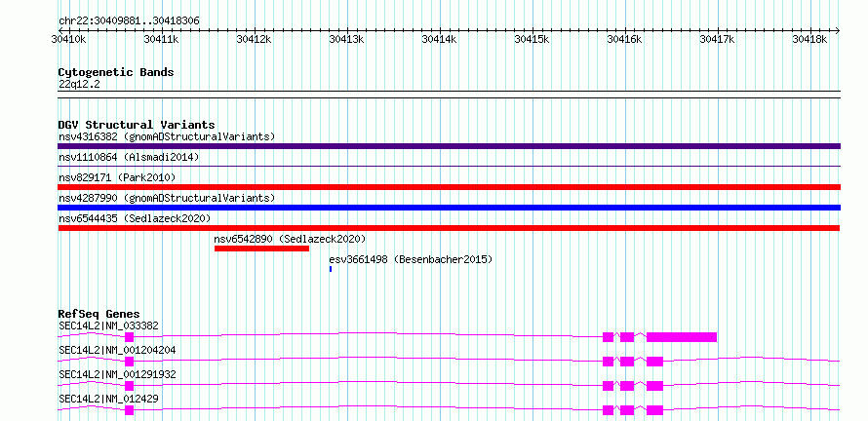Click the last exon of NM_001291932
868x421 pixels.
pyautogui.click(x=654, y=386)
